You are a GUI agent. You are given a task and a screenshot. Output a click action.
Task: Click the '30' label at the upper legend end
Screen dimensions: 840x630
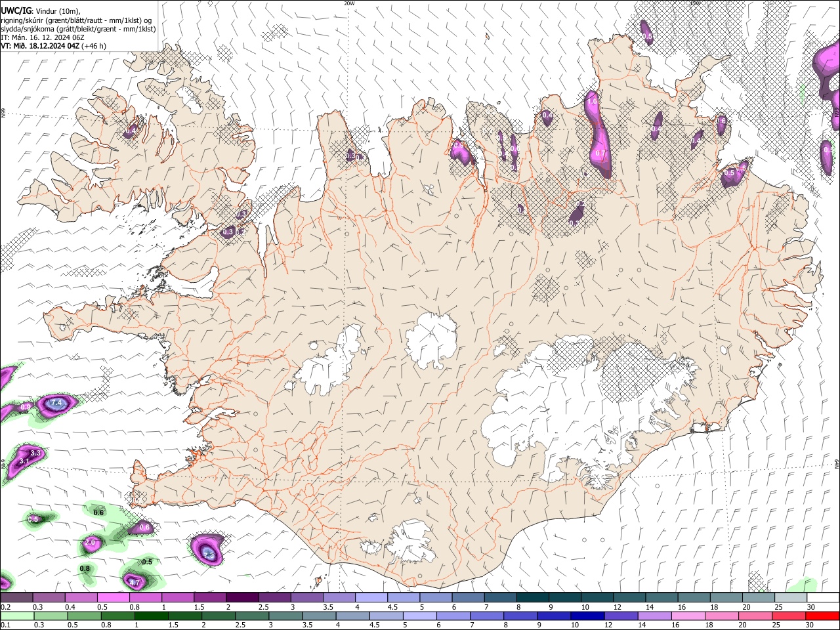(810, 606)
